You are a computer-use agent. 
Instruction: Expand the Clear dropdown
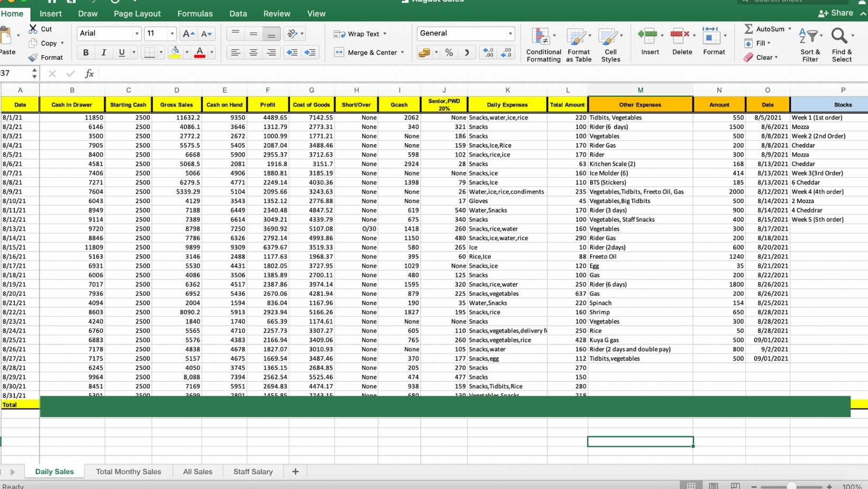pos(776,57)
